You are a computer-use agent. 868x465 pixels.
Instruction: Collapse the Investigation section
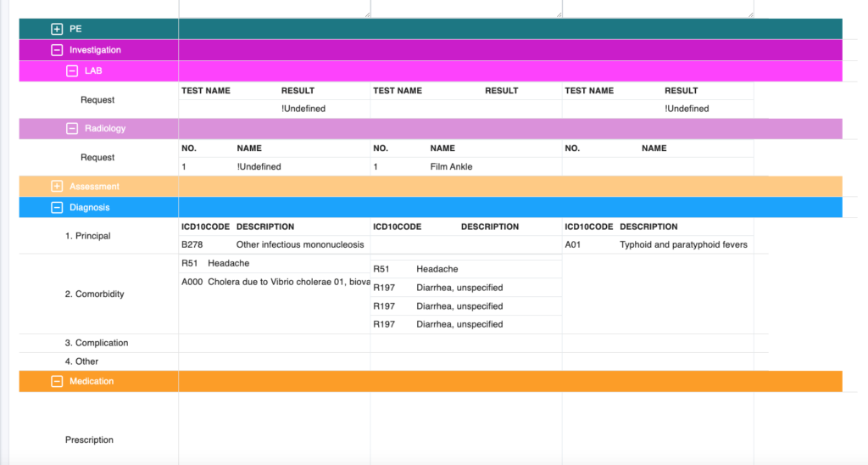tap(58, 50)
